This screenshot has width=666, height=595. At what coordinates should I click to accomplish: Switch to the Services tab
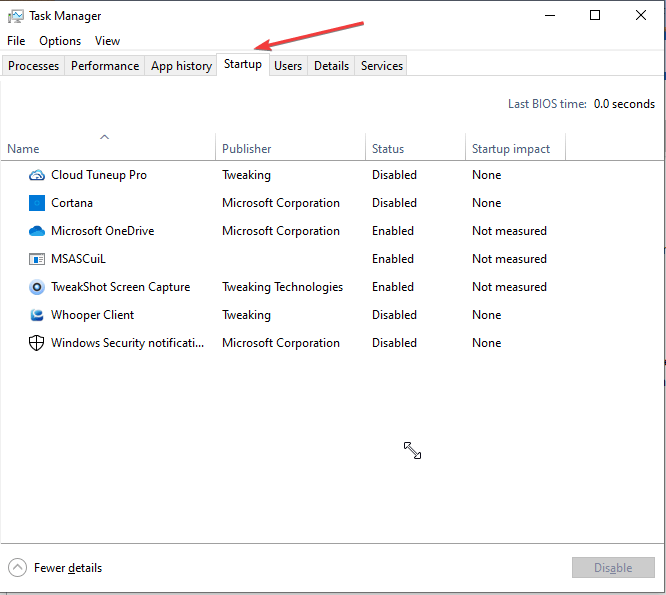tap(382, 66)
